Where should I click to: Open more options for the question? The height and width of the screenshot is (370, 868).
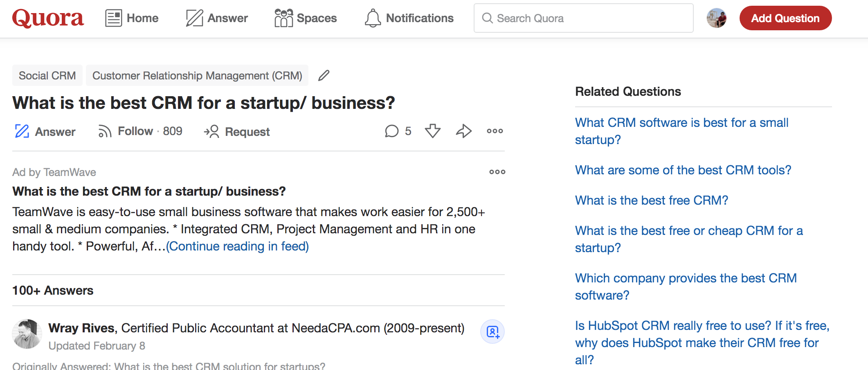pos(495,131)
